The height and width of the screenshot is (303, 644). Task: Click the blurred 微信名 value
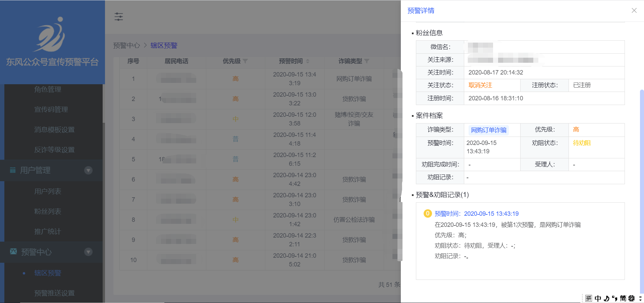click(x=480, y=47)
